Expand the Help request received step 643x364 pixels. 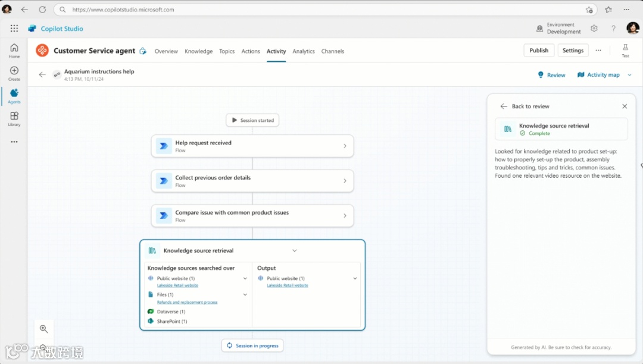(345, 146)
